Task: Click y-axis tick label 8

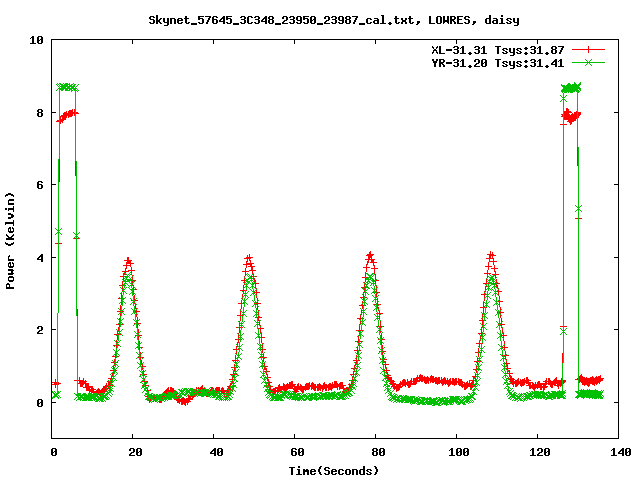Action: [40, 113]
